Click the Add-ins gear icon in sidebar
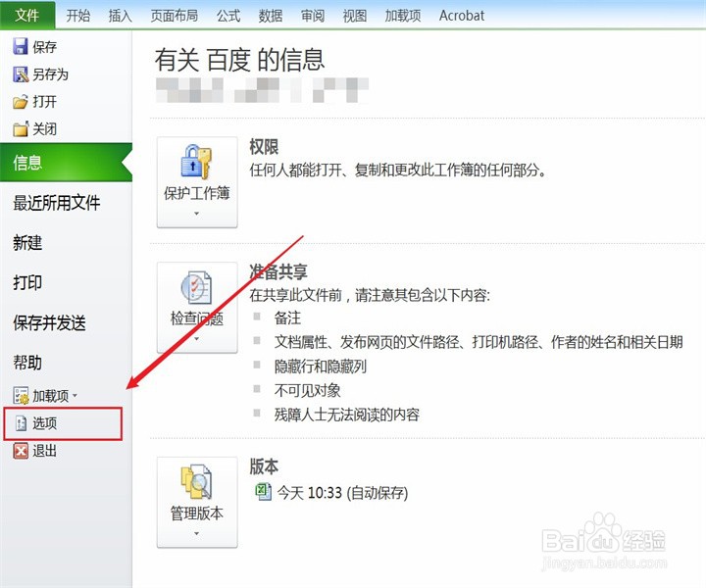The width and height of the screenshot is (706, 588). click(x=21, y=396)
